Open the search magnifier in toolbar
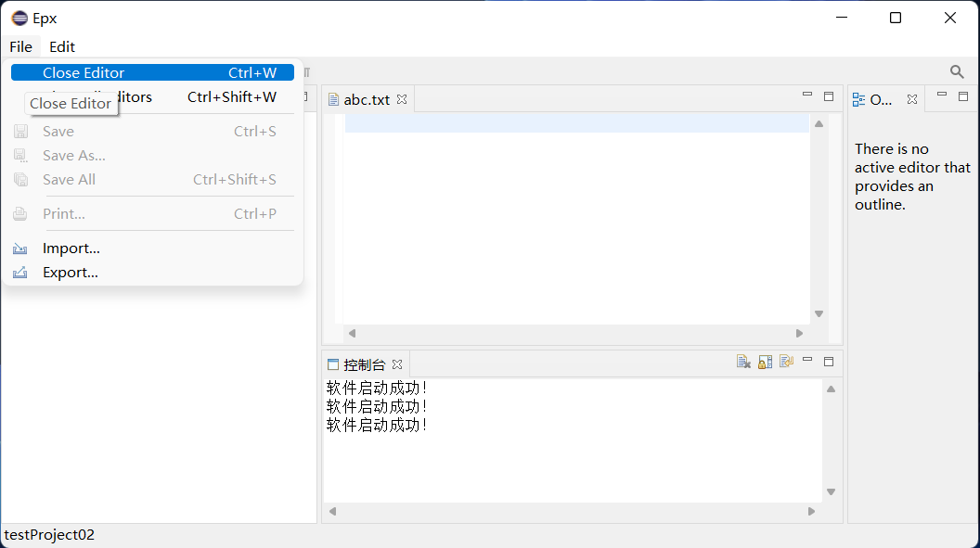980x548 pixels. click(x=957, y=71)
